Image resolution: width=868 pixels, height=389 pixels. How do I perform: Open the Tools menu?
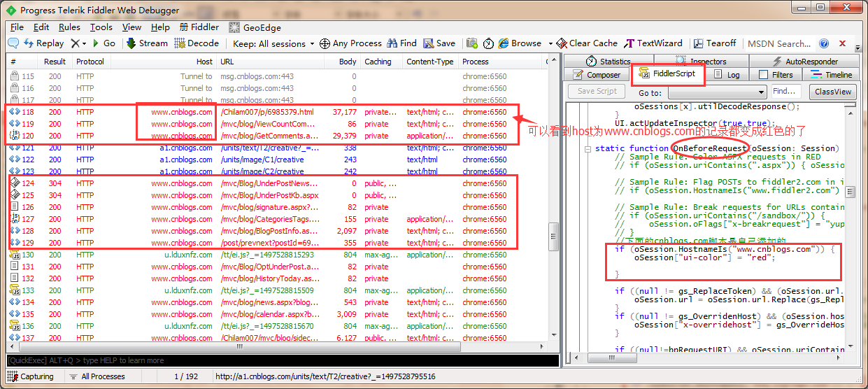101,27
